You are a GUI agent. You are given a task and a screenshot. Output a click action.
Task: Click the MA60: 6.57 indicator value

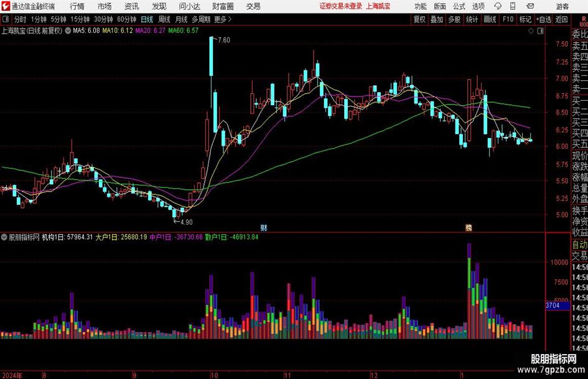[183, 30]
